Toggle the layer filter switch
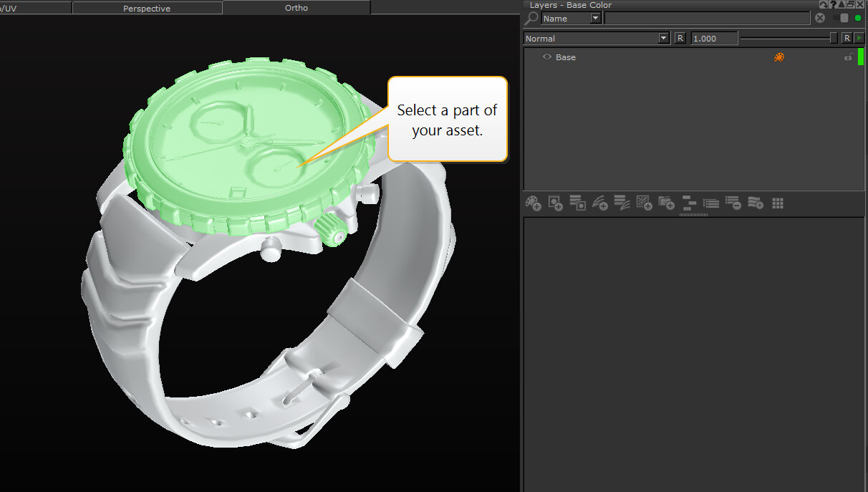This screenshot has height=492, width=868. coord(842,19)
